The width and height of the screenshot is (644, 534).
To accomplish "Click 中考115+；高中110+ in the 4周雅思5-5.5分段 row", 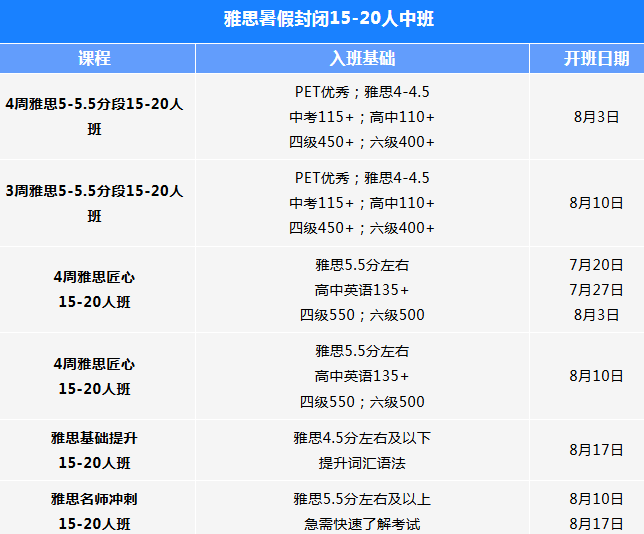I will (362, 117).
